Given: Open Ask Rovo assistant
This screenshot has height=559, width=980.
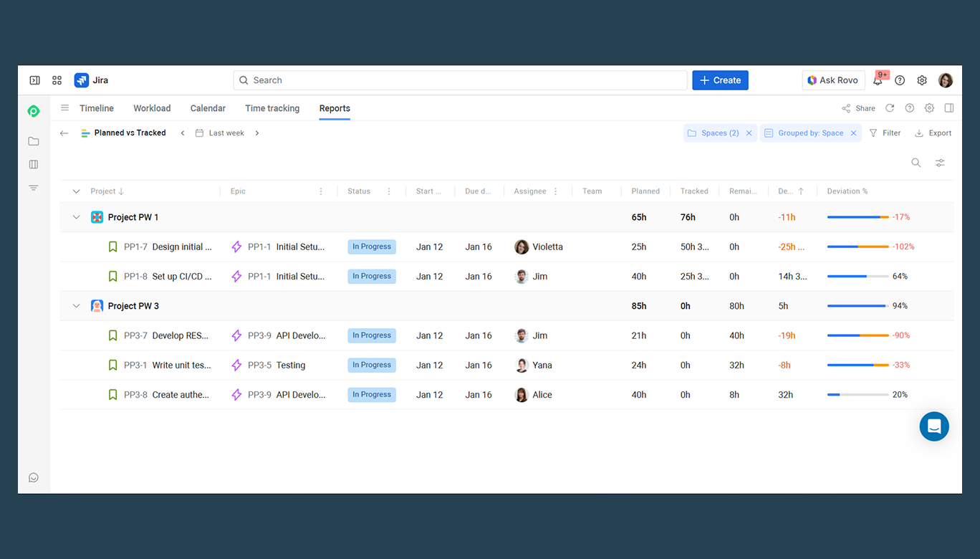Looking at the screenshot, I should tap(833, 80).
